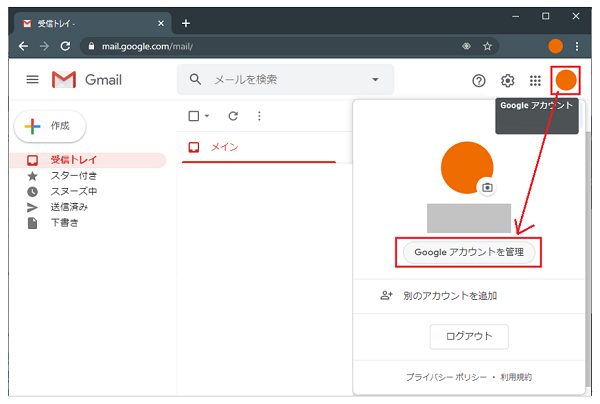Select スター付き in the sidebar
Viewport: 600px width, 404px height.
click(72, 176)
